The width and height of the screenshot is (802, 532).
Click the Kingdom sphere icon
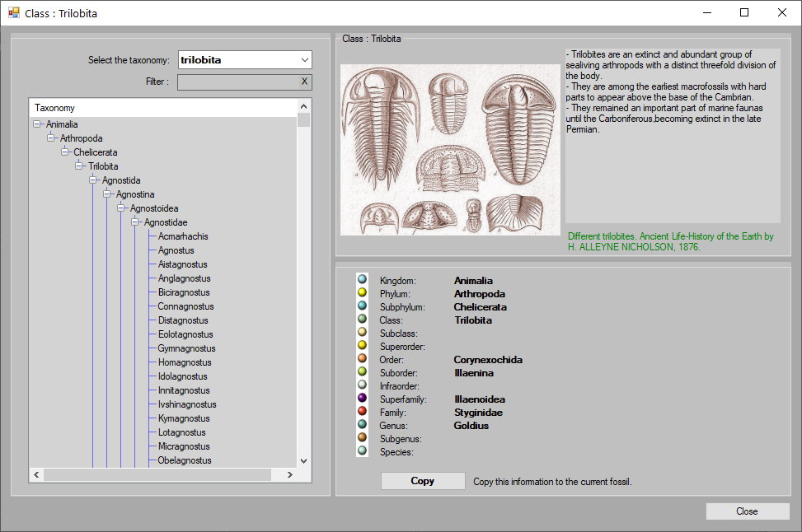(x=362, y=279)
